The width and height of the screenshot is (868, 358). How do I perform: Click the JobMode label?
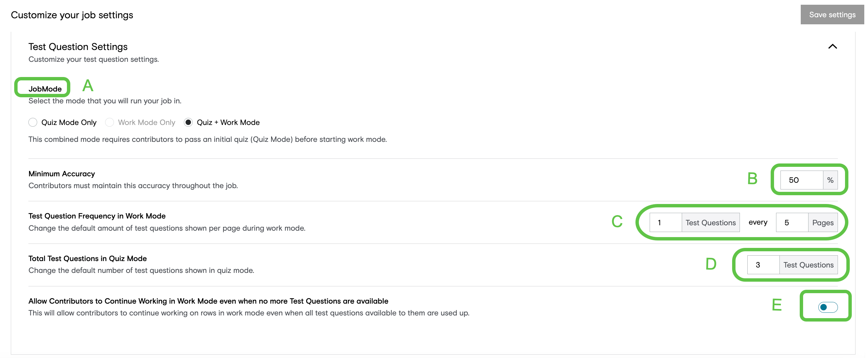(x=45, y=89)
